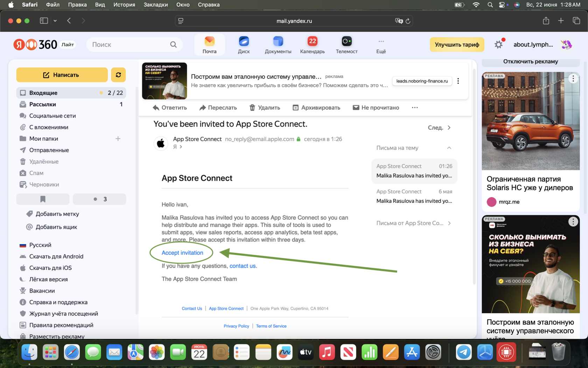The height and width of the screenshot is (368, 588).
Task: Click the Yandex Mail (Почта) icon
Action: click(x=209, y=45)
